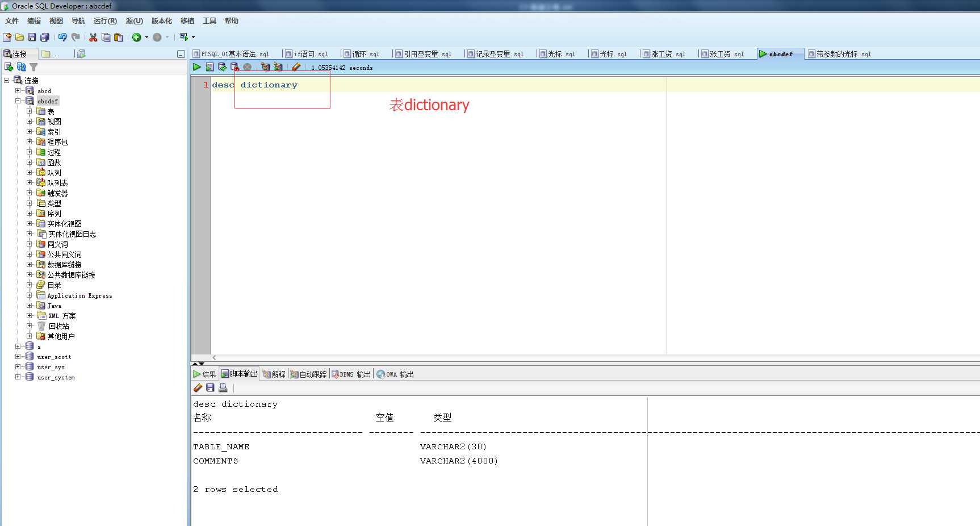Click the Filter funnel icon

click(33, 67)
